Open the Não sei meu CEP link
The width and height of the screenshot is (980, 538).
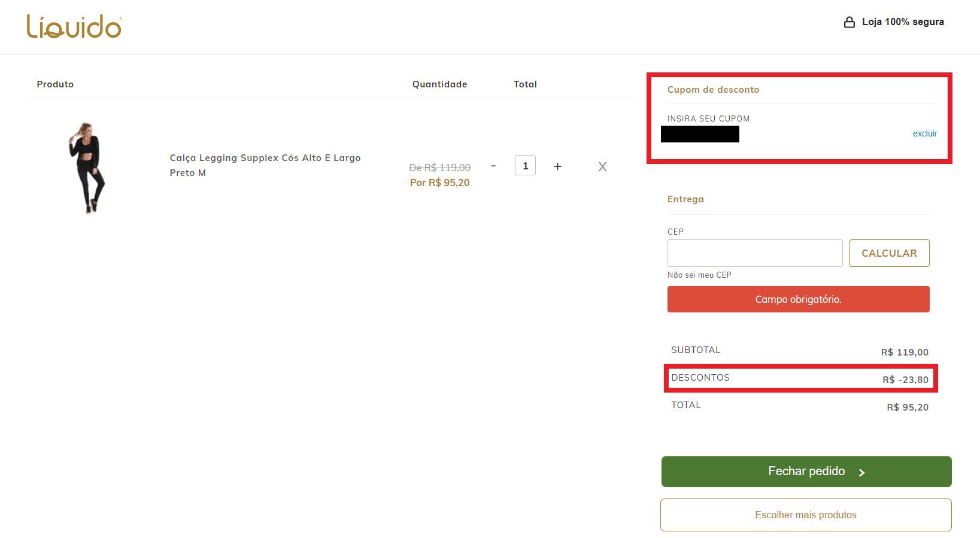coord(699,275)
